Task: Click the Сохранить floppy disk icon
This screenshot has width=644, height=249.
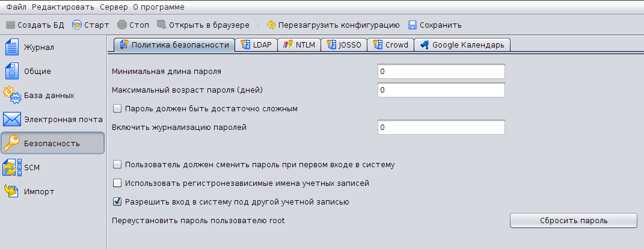Action: [412, 25]
